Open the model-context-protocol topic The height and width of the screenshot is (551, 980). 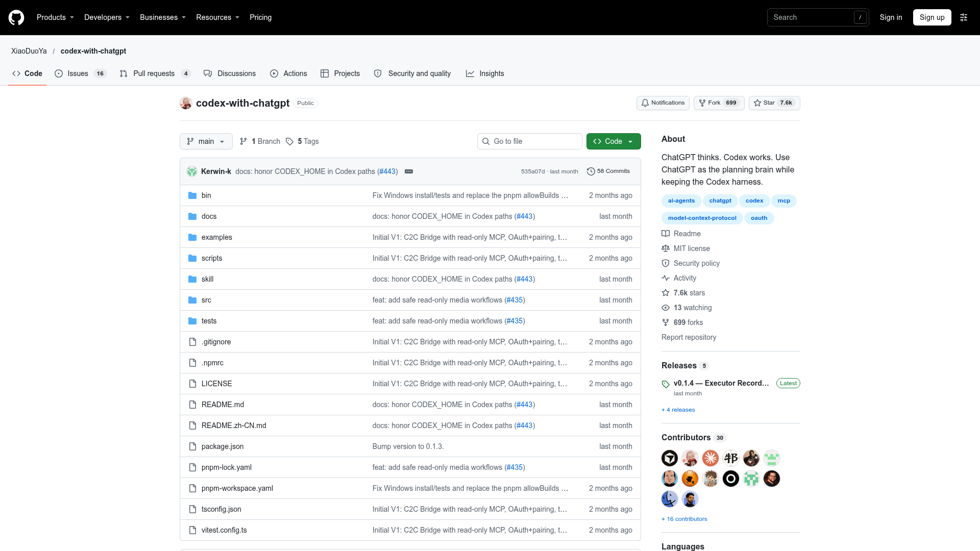(x=702, y=218)
